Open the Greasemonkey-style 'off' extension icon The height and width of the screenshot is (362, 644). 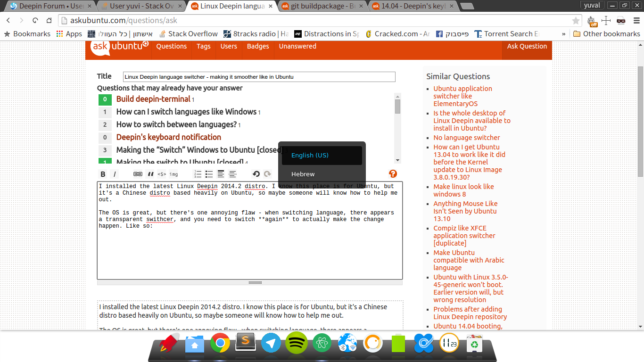592,21
